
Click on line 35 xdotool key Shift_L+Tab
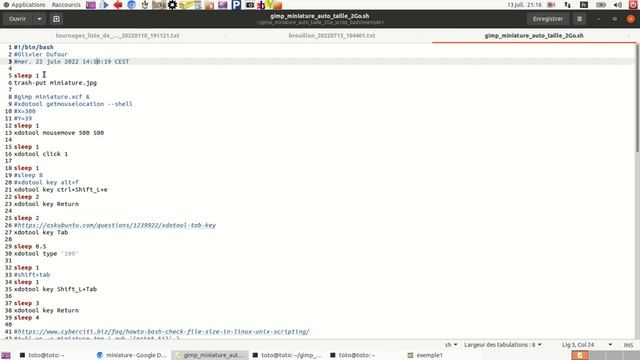56,289
